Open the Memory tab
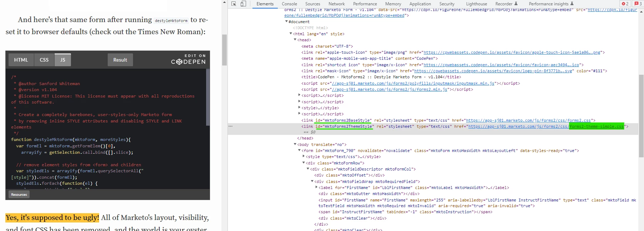644x231 pixels. pyautogui.click(x=393, y=4)
